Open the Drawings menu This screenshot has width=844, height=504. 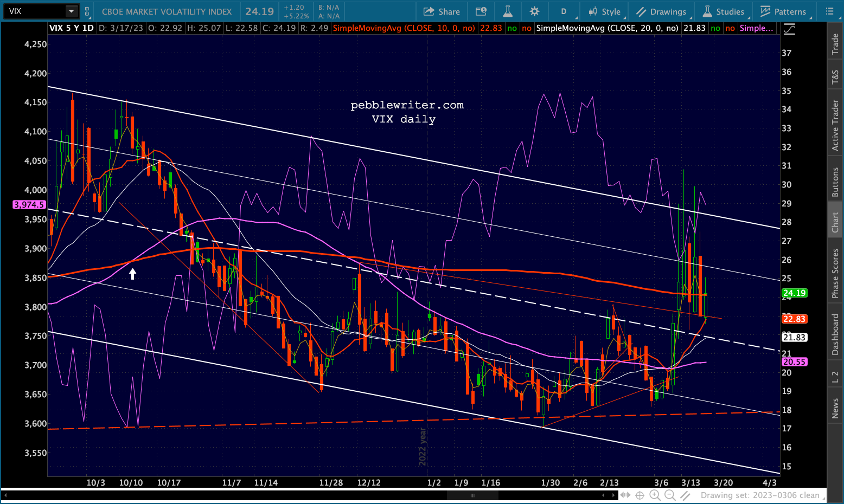click(662, 11)
